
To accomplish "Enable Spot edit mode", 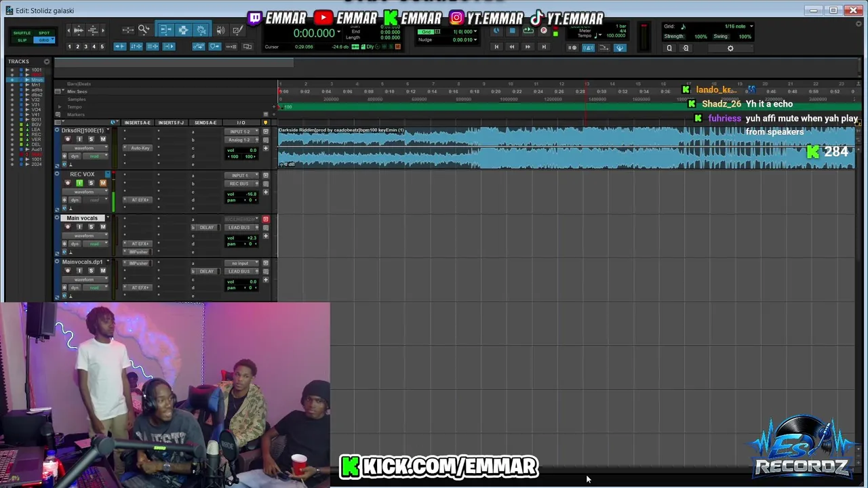I will click(x=44, y=33).
